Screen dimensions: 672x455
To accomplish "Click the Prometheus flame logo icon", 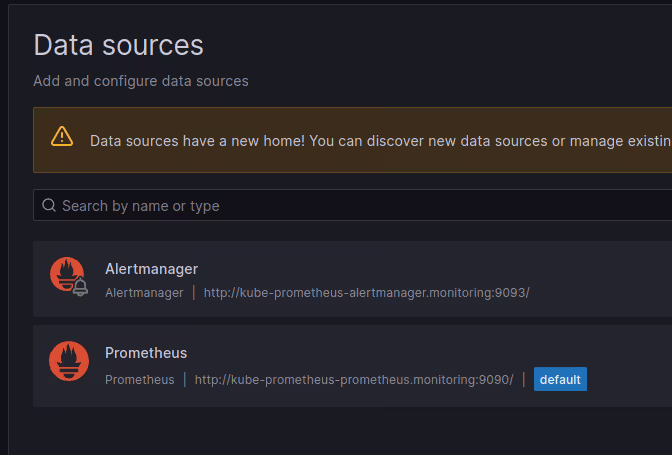I will click(69, 361).
